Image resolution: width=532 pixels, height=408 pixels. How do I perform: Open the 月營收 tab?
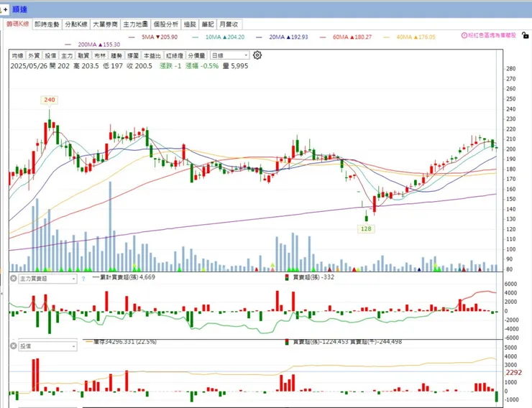(229, 24)
